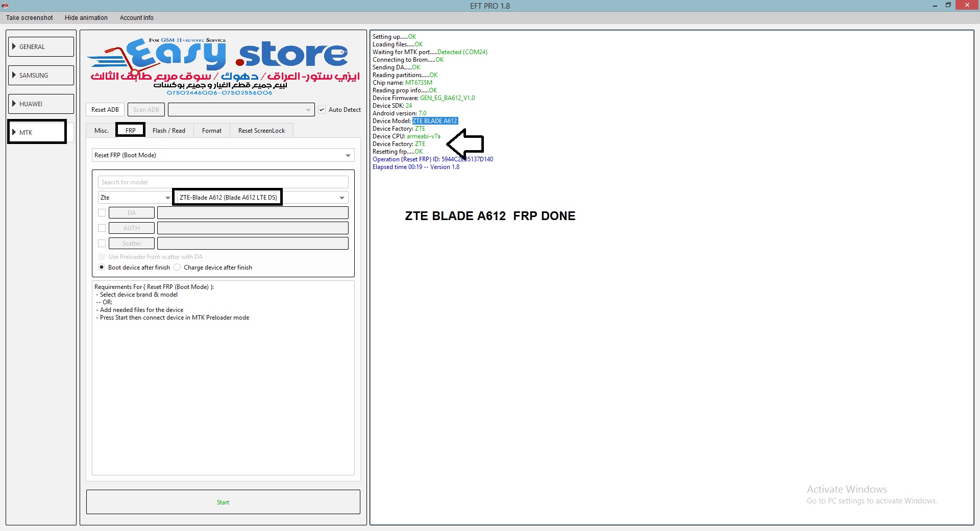Close the EFT PRO window
980x531 pixels.
pos(967,5)
